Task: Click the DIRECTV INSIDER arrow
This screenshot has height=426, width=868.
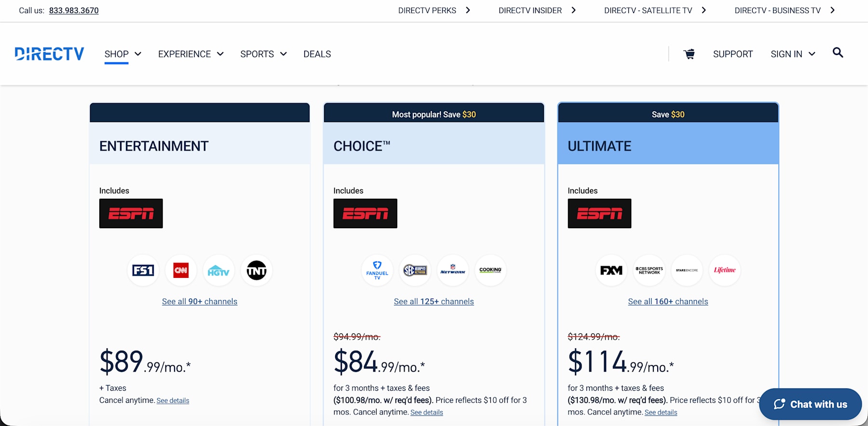Action: point(573,10)
